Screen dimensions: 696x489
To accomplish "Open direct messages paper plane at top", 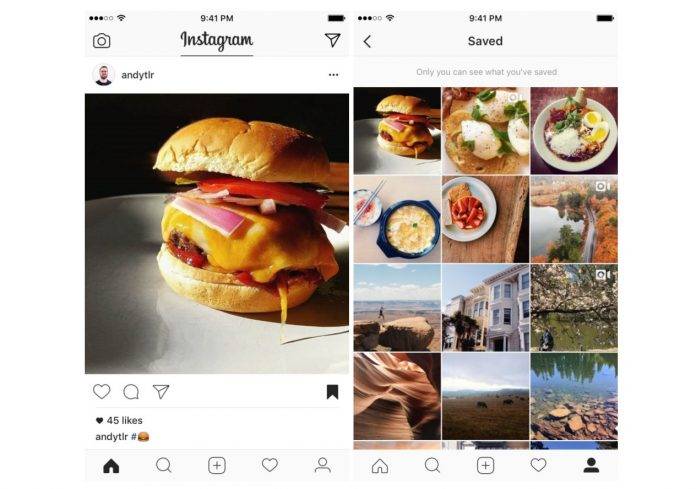I will click(332, 40).
